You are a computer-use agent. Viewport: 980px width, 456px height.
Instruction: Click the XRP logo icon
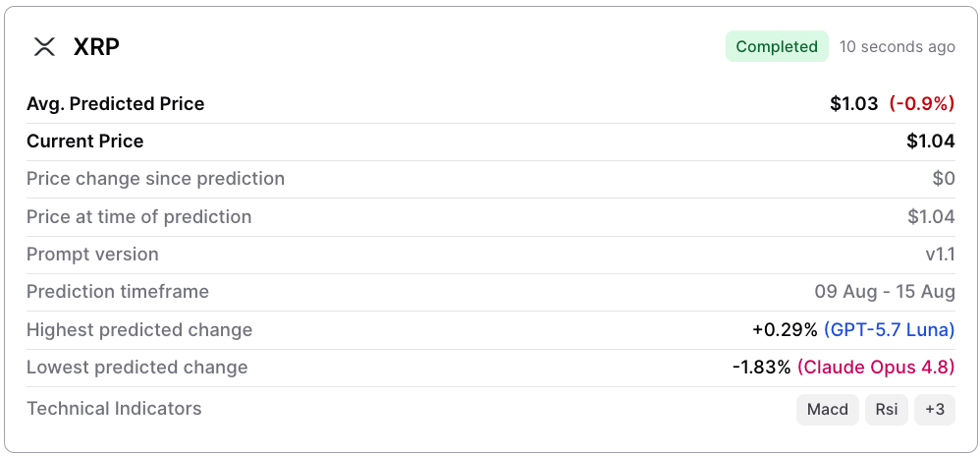point(44,47)
